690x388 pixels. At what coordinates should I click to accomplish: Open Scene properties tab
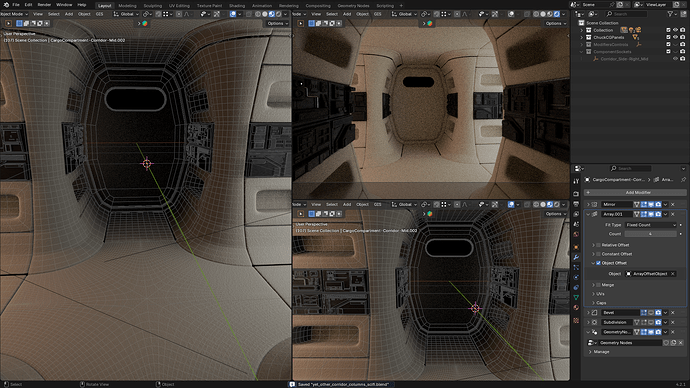576,224
